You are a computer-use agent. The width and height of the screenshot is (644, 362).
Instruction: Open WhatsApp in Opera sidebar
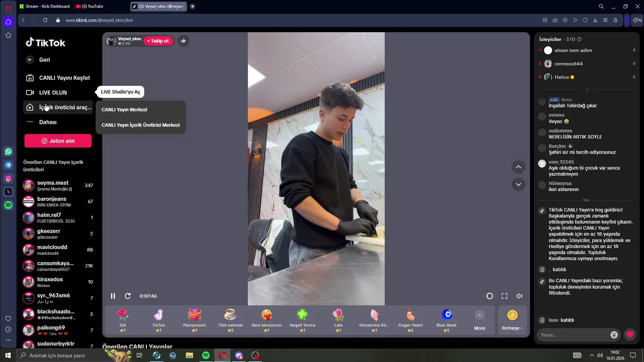8,151
